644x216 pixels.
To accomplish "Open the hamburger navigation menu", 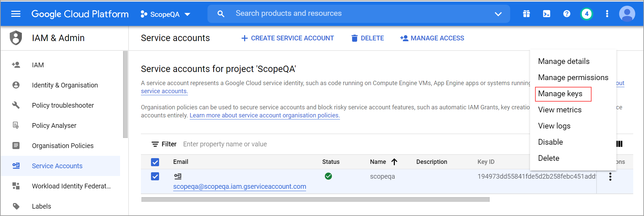I will pos(16,14).
